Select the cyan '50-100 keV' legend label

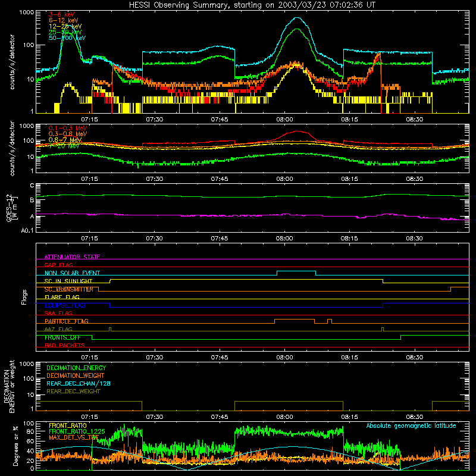pos(67,38)
